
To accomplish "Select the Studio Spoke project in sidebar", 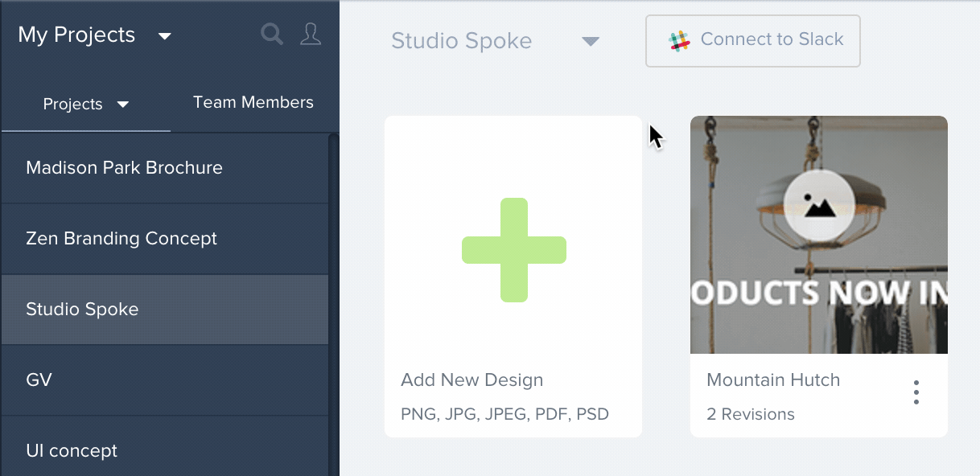I will [x=165, y=310].
